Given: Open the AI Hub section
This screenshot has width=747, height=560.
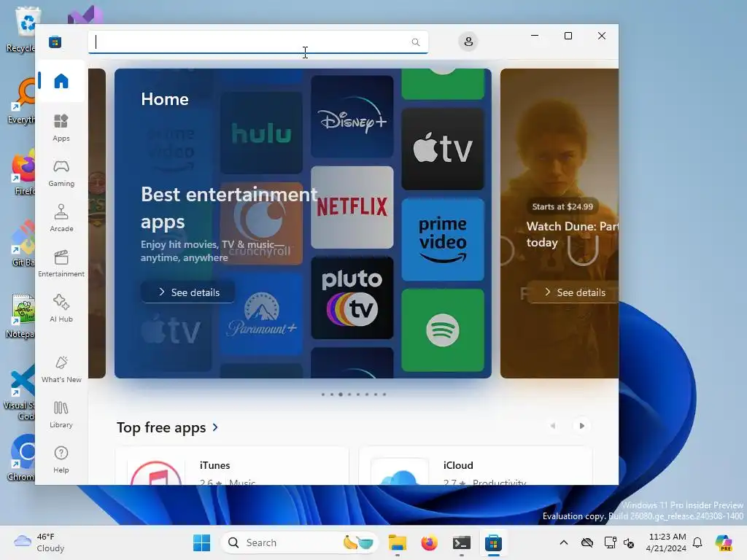Looking at the screenshot, I should (x=61, y=308).
